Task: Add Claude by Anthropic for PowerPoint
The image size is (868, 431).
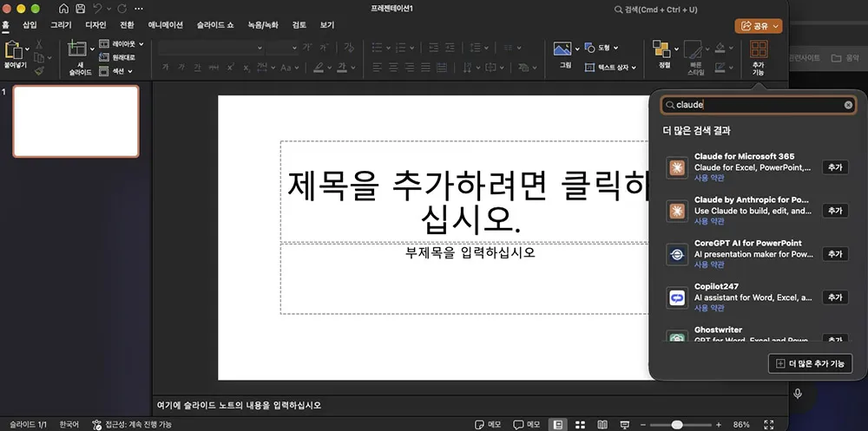Action: (x=835, y=210)
